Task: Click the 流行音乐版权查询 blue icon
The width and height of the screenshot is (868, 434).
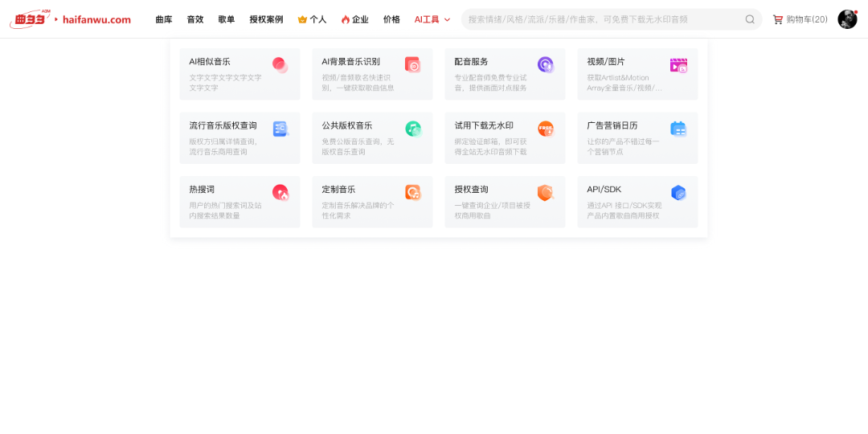Action: [x=280, y=129]
